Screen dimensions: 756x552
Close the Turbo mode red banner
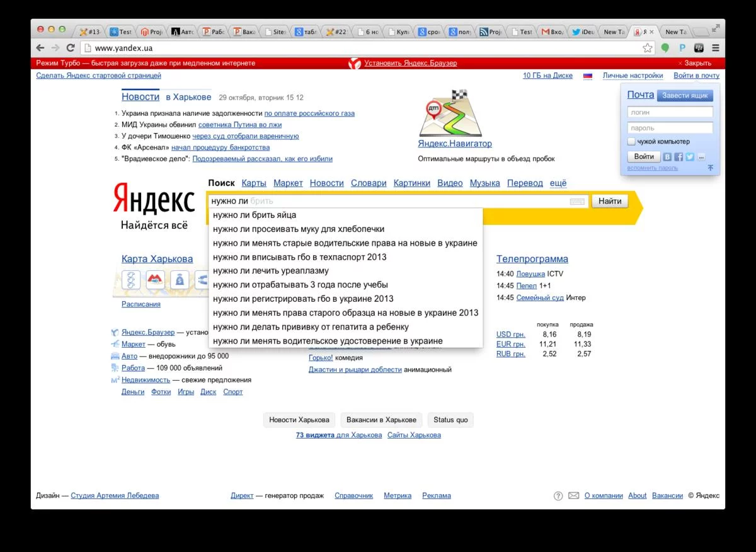point(694,63)
